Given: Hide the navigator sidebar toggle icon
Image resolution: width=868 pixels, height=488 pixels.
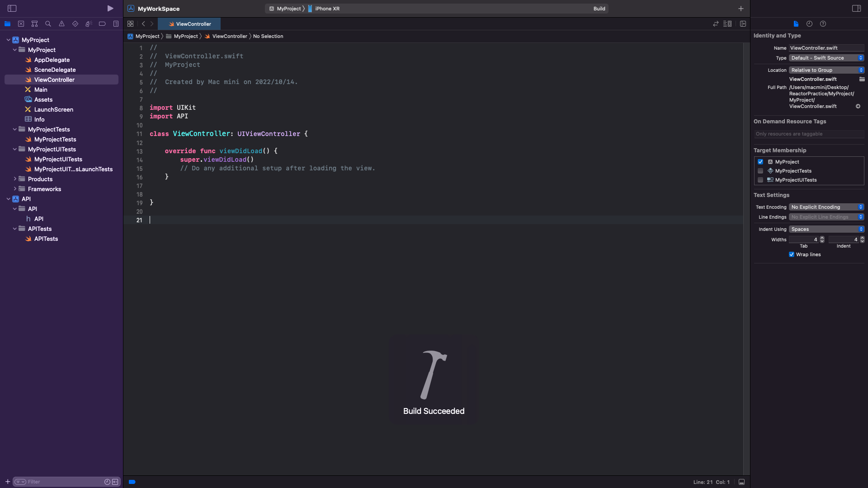Looking at the screenshot, I should (12, 9).
